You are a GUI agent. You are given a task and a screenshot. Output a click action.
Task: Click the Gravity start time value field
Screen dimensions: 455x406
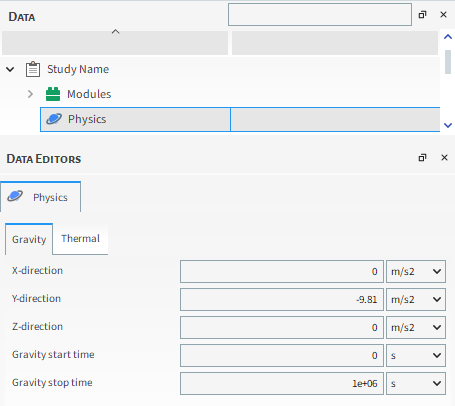click(x=282, y=356)
